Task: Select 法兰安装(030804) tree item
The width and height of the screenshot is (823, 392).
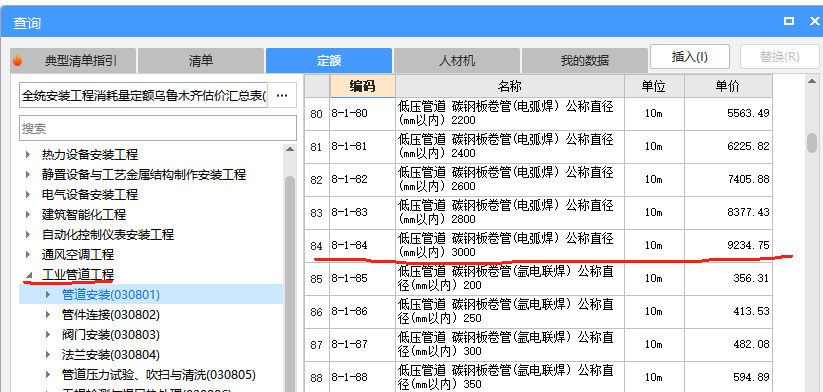Action: pyautogui.click(x=110, y=355)
